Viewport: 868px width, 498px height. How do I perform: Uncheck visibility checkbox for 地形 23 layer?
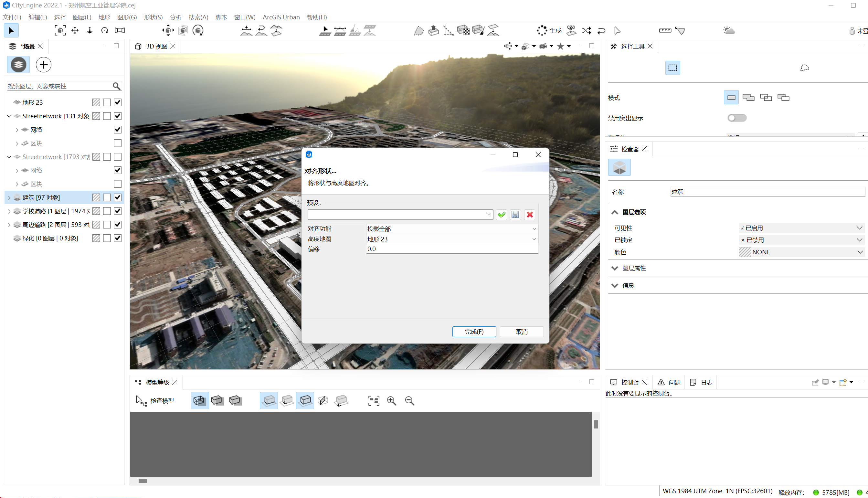pyautogui.click(x=117, y=102)
